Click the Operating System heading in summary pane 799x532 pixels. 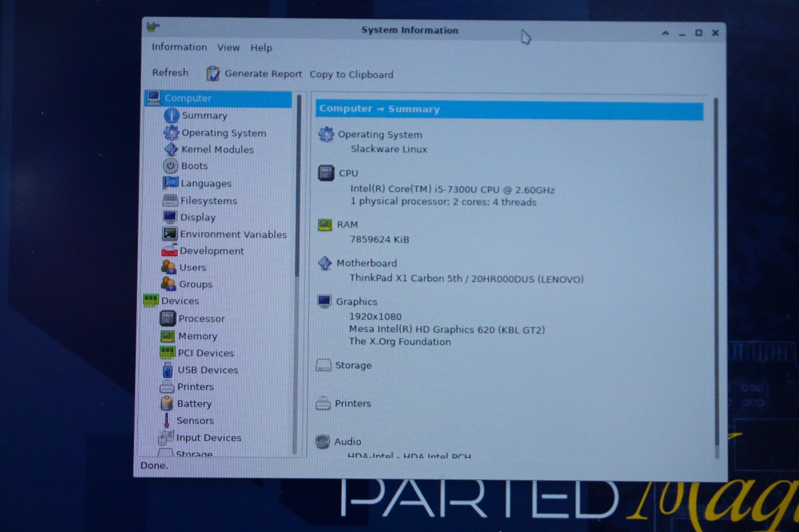(x=380, y=135)
